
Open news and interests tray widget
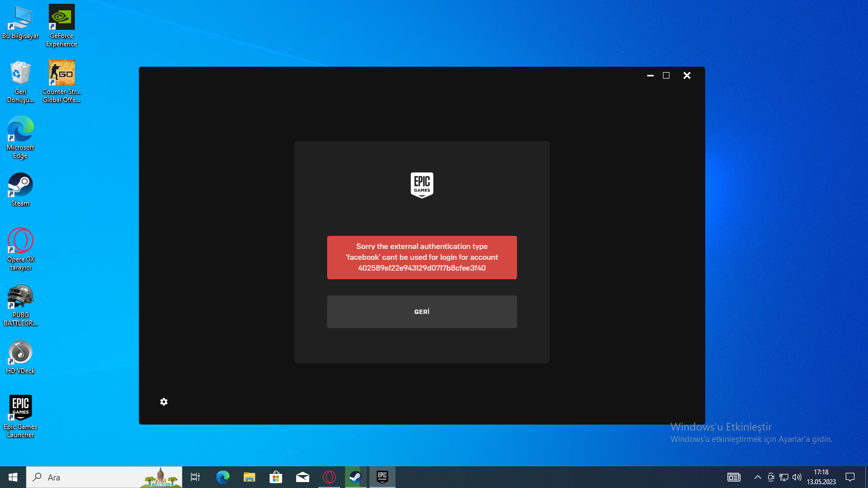734,477
